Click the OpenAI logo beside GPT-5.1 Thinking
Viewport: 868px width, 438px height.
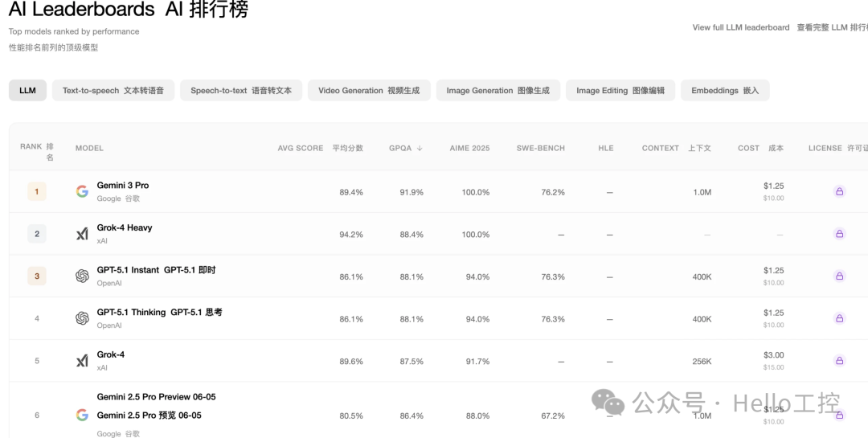[82, 318]
